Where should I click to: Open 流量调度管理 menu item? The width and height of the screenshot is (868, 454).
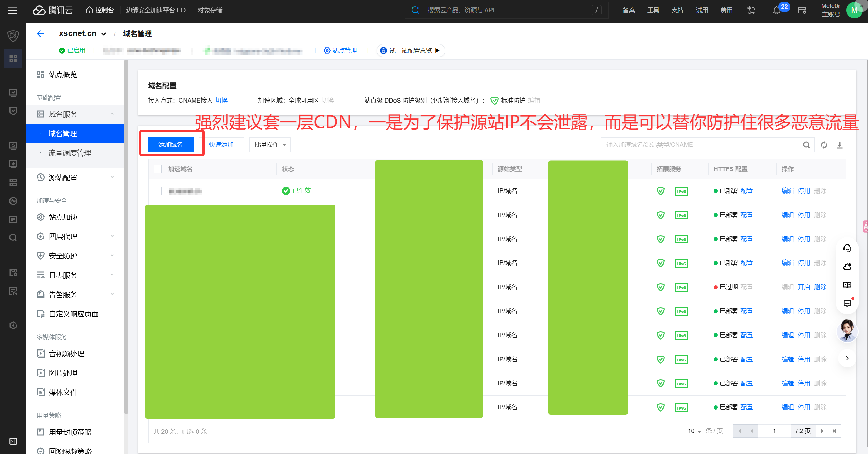70,153
